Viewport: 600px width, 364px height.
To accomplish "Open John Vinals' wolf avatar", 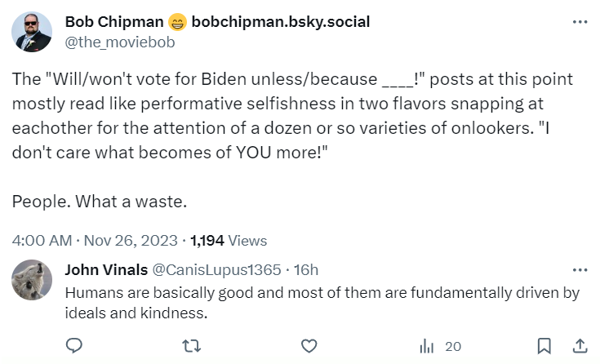I will (33, 281).
